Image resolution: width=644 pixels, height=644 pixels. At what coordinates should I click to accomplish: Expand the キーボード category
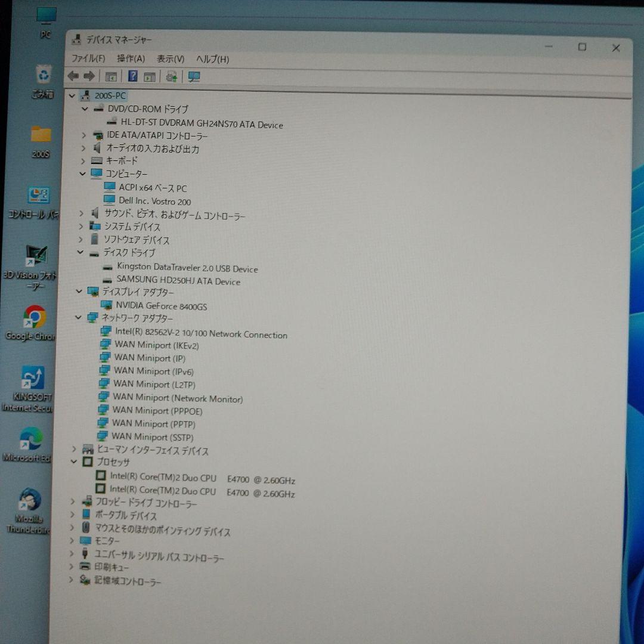pyautogui.click(x=83, y=161)
